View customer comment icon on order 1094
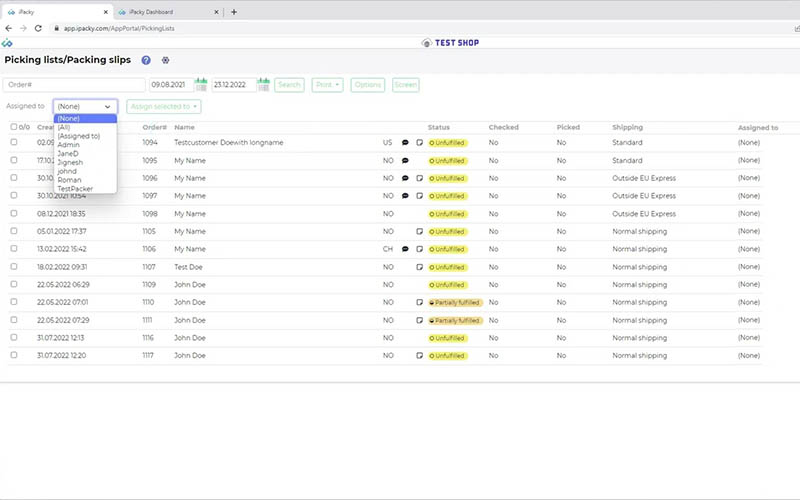Screen dimensions: 800x500 [x=405, y=143]
